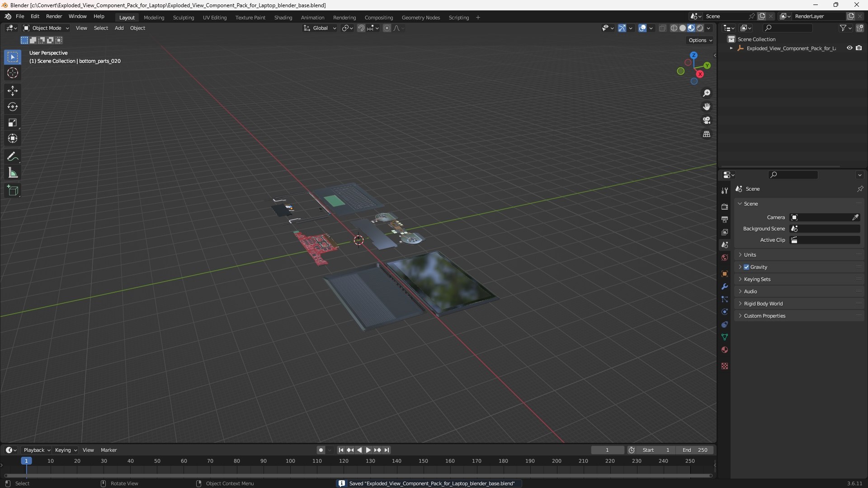Toggle the Gravity checkbox
This screenshot has height=488, width=868.
[x=746, y=267]
